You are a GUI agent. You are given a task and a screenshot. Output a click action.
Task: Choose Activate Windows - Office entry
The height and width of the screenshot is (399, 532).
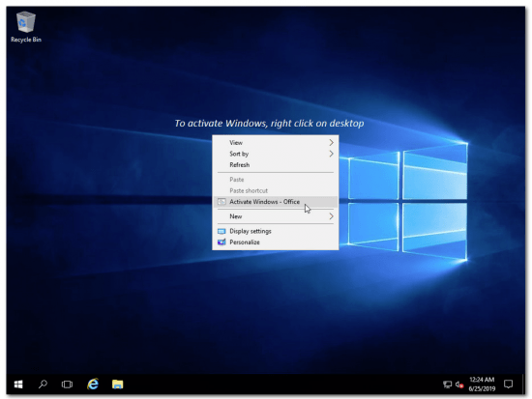coord(275,202)
